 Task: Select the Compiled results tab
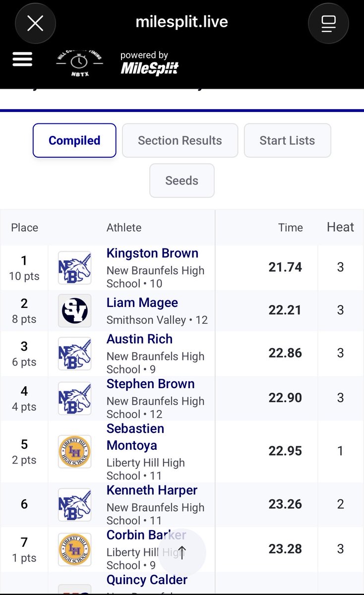coord(74,140)
